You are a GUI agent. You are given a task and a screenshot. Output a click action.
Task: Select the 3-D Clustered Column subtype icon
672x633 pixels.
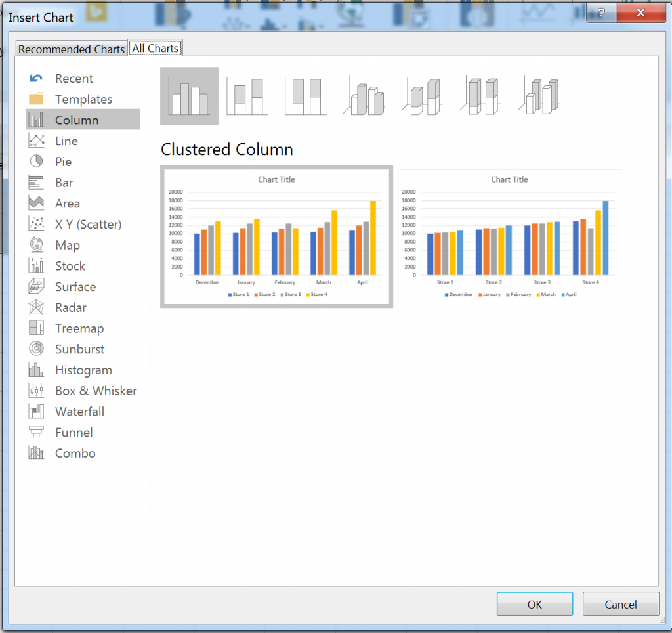(x=364, y=97)
